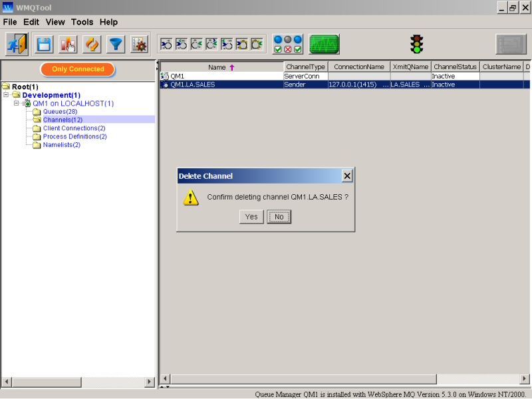This screenshot has height=399, width=532.
Task: Click the floppy disk save icon
Action: [44, 45]
